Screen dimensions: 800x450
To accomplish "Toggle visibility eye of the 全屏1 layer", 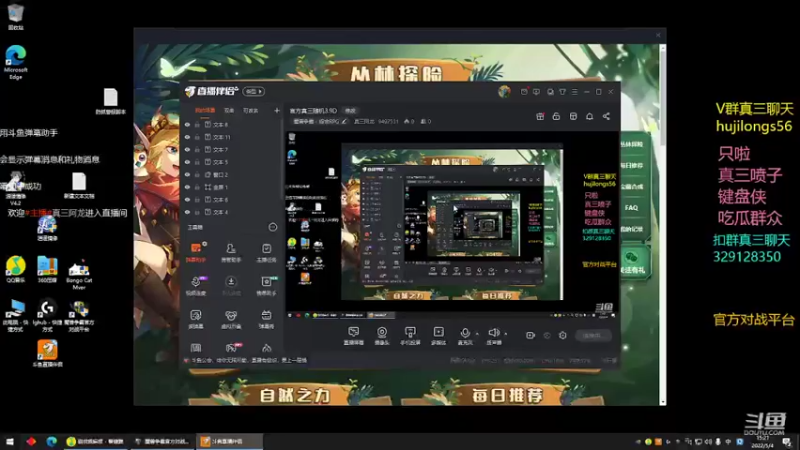I will [x=187, y=187].
